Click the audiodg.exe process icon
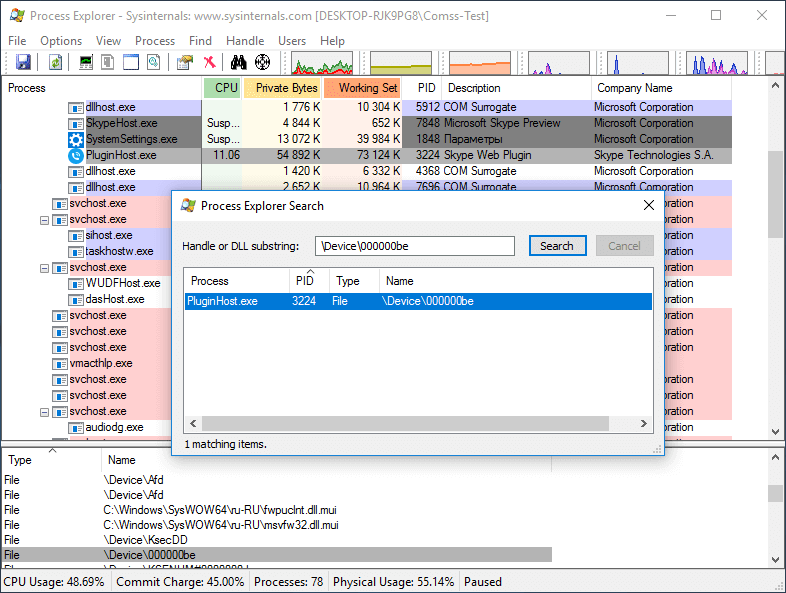Image resolution: width=786 pixels, height=593 pixels. [75, 428]
